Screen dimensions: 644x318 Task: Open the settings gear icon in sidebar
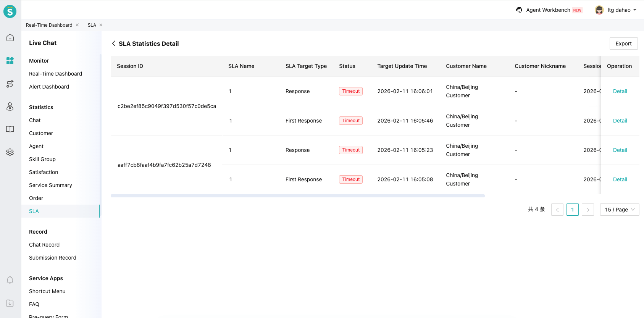pyautogui.click(x=10, y=152)
